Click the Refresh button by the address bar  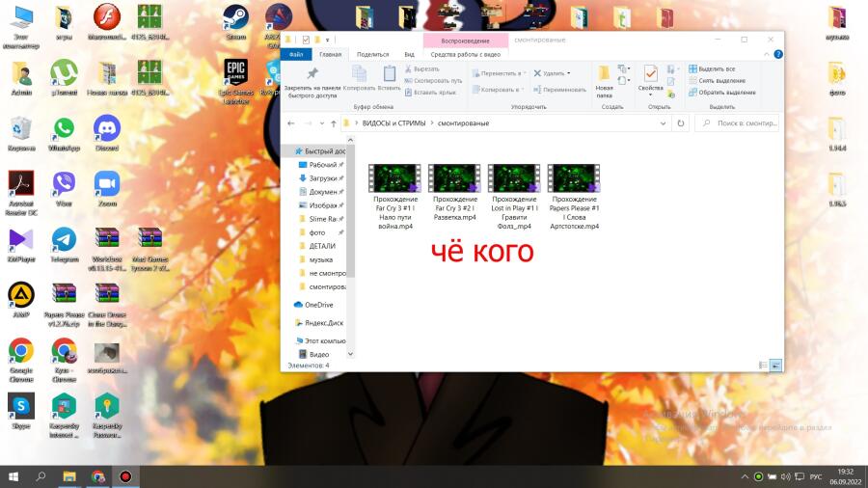680,123
